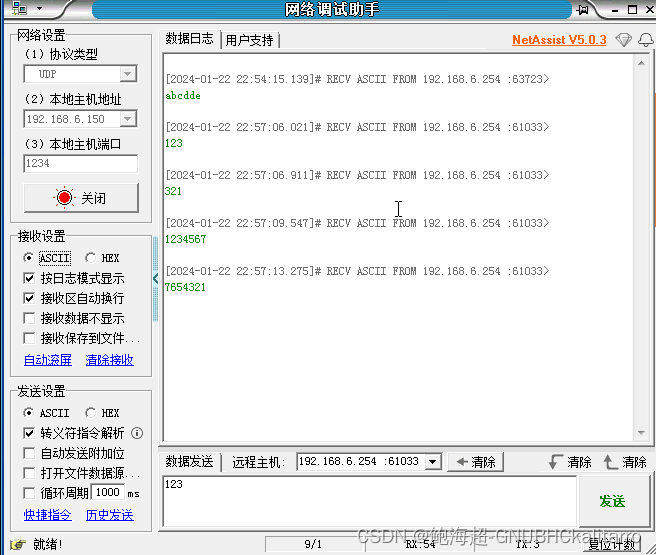The height and width of the screenshot is (555, 656).
Task: Click the log entry timestamped 22:54:15.139
Action: (357, 79)
